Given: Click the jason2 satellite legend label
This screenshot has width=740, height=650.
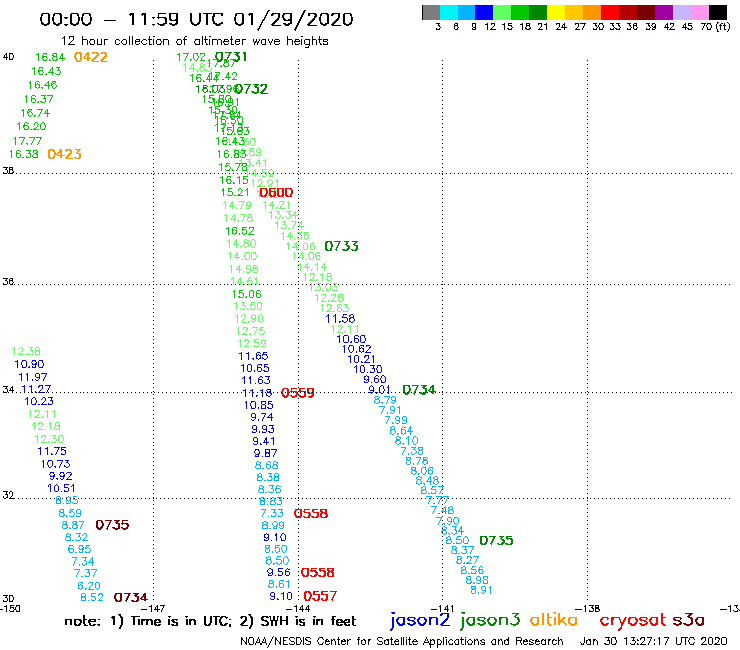Looking at the screenshot, I should coord(420,620).
